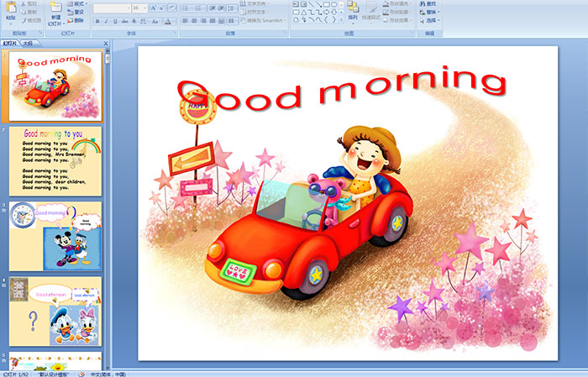This screenshot has width=588, height=377.
Task: Click the Reset slide icon
Action: coord(71,12)
